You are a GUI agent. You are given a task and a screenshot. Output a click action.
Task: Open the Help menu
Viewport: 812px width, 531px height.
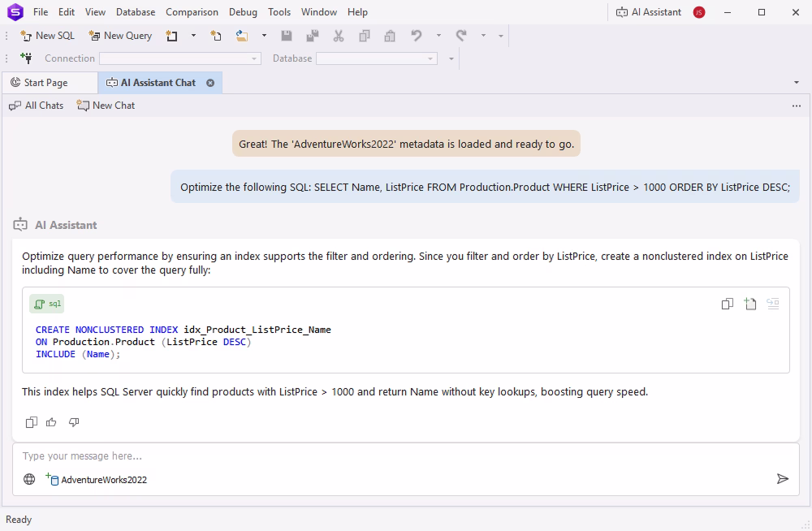point(357,12)
